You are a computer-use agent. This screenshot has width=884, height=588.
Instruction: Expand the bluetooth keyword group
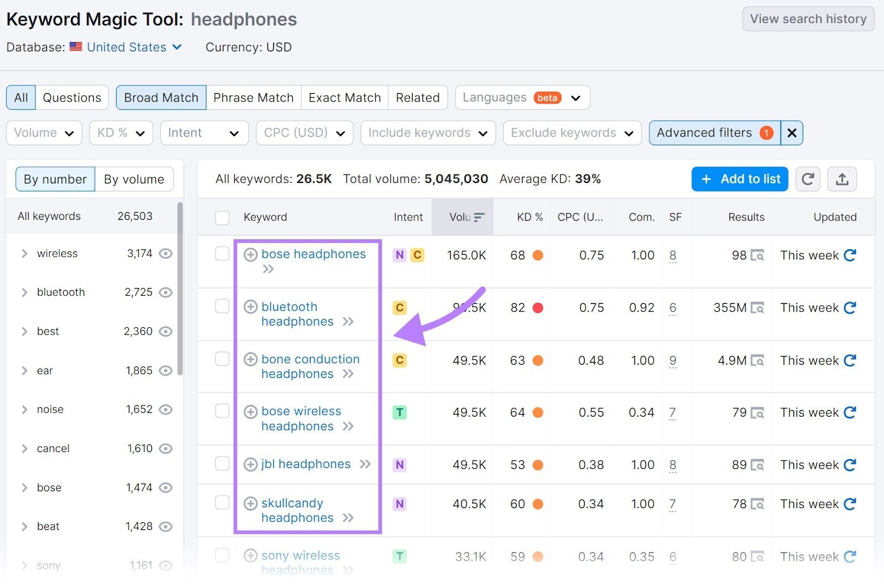click(24, 292)
